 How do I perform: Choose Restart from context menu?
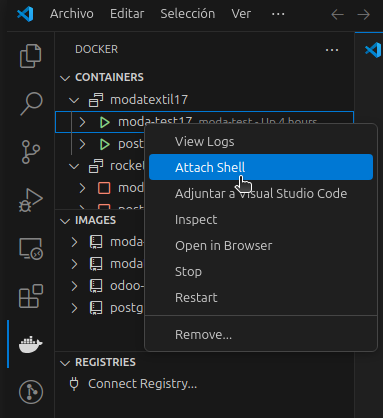click(x=261, y=297)
